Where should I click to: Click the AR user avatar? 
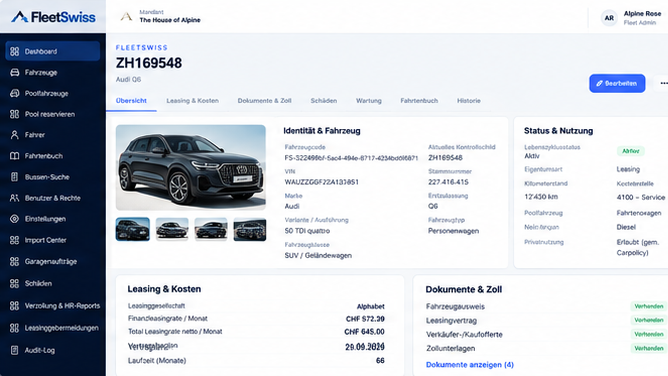point(609,18)
